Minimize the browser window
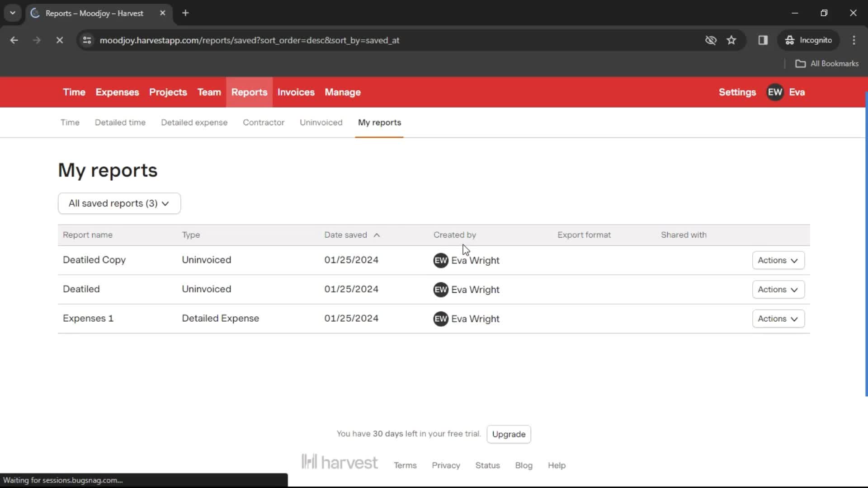Image resolution: width=868 pixels, height=488 pixels. pos(795,13)
